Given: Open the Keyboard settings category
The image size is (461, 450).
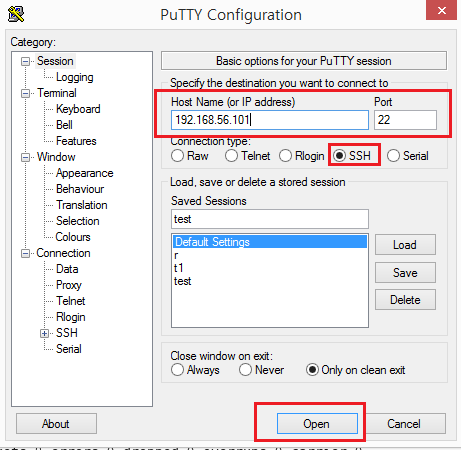Looking at the screenshot, I should (78, 109).
